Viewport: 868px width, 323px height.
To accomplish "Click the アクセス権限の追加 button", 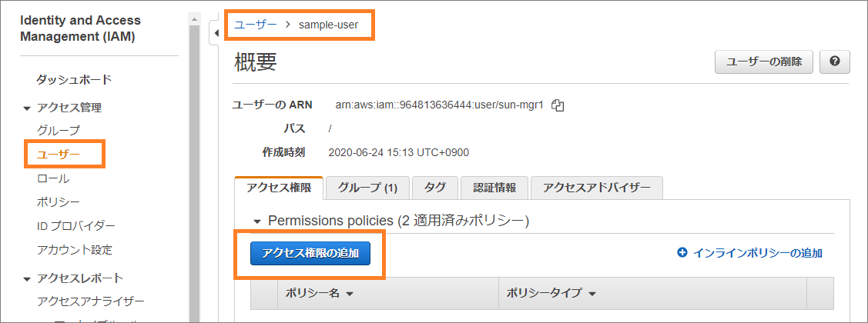I will [x=310, y=253].
